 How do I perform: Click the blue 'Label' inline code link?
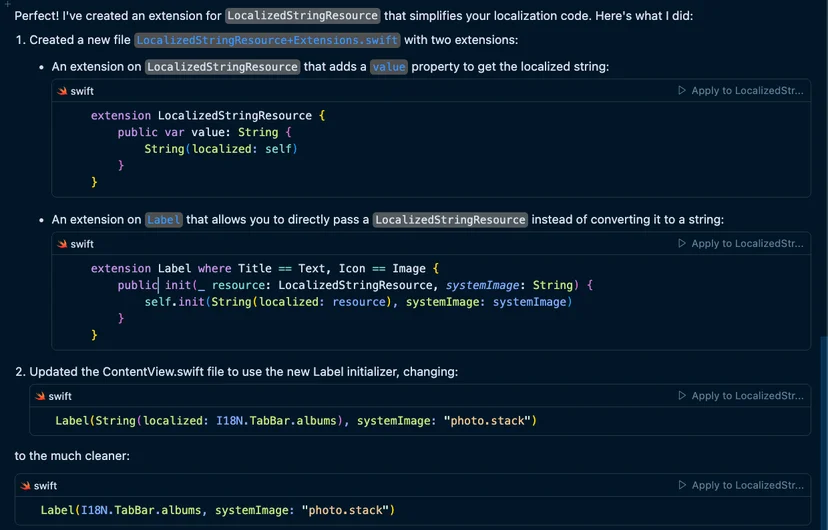point(164,220)
